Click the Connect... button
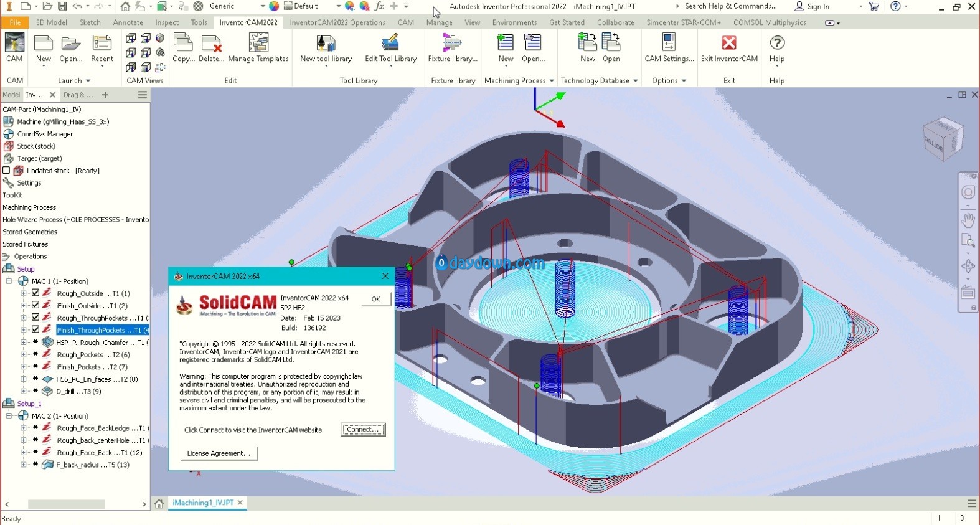Viewport: 980px width, 525px height. (363, 430)
